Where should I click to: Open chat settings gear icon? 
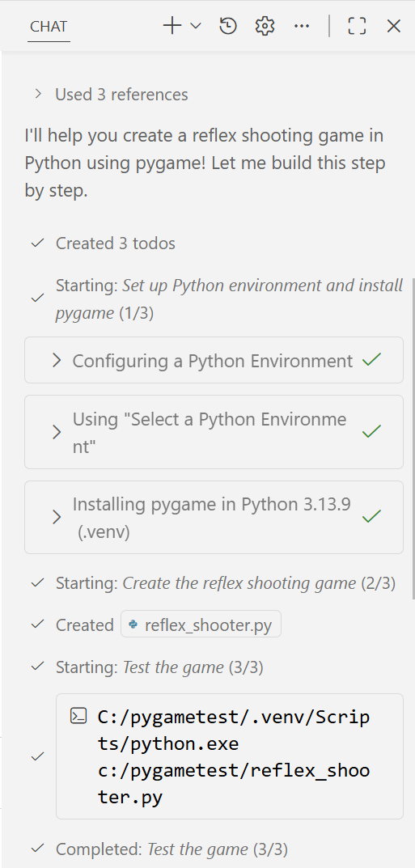coord(265,26)
